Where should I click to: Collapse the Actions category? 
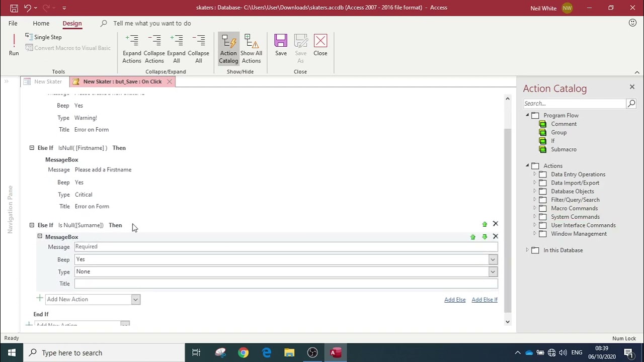pyautogui.click(x=527, y=166)
